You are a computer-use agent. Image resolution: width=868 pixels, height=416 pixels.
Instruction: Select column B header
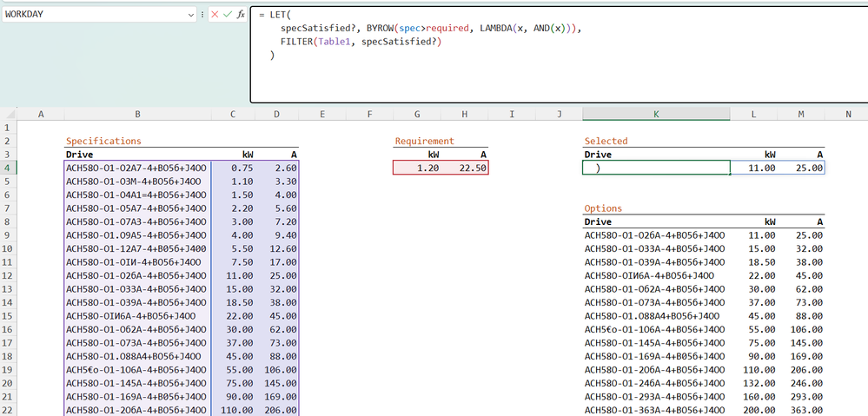pyautogui.click(x=137, y=115)
